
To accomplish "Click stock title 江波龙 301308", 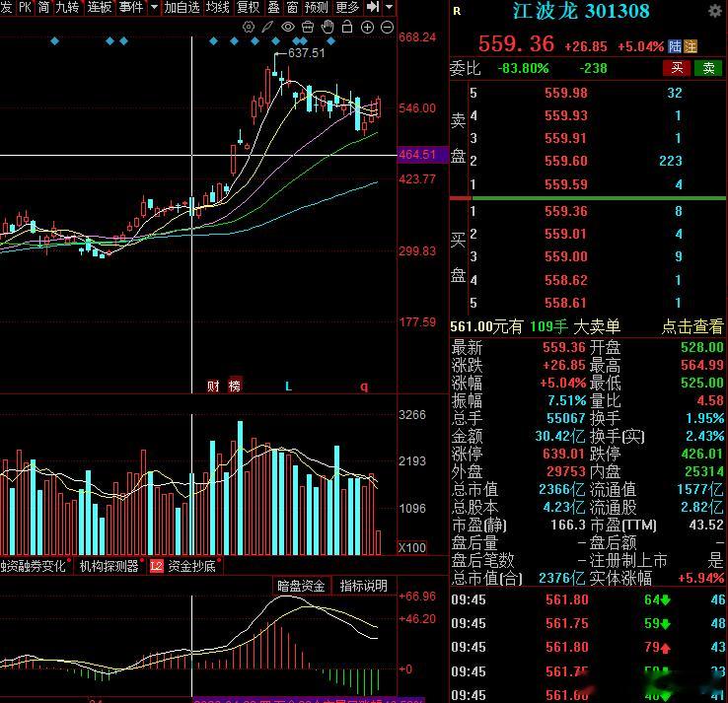I will [x=581, y=11].
